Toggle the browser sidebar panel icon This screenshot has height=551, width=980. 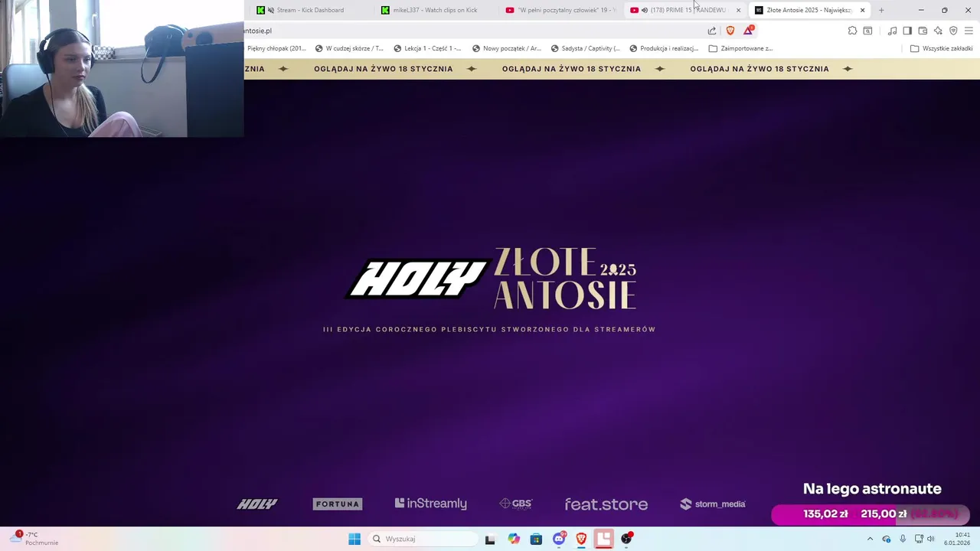click(x=907, y=31)
